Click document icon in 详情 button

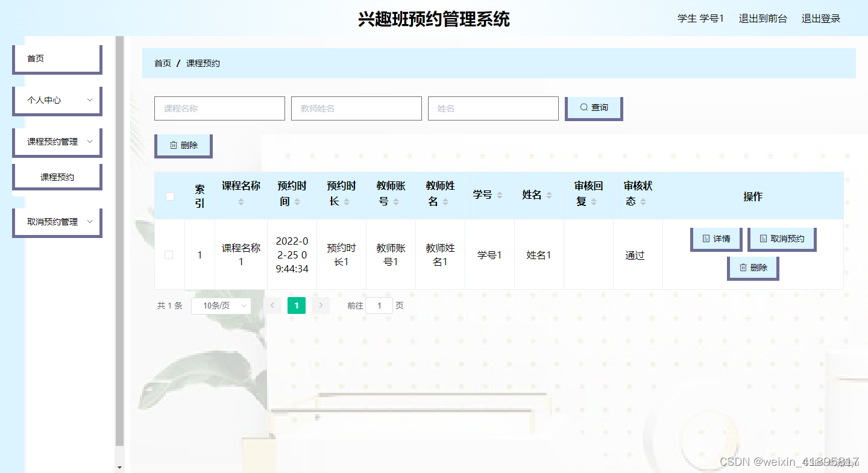pos(706,239)
